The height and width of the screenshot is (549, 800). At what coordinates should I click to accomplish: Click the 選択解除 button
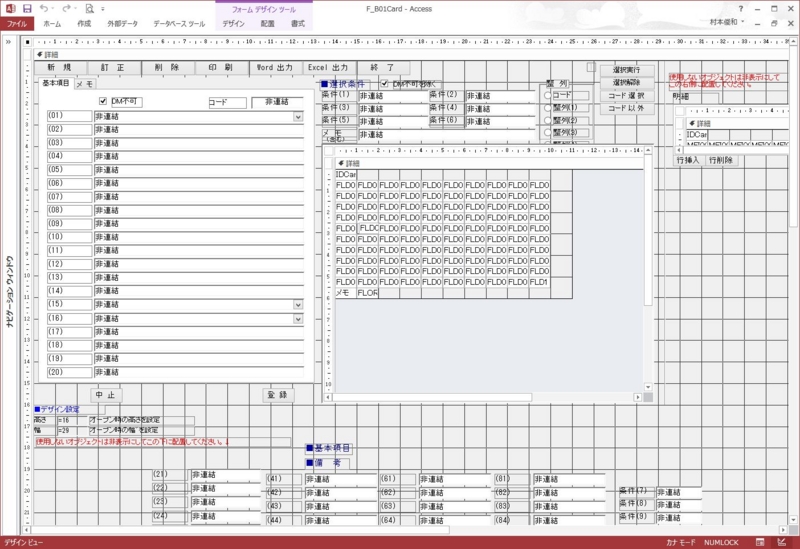click(627, 83)
